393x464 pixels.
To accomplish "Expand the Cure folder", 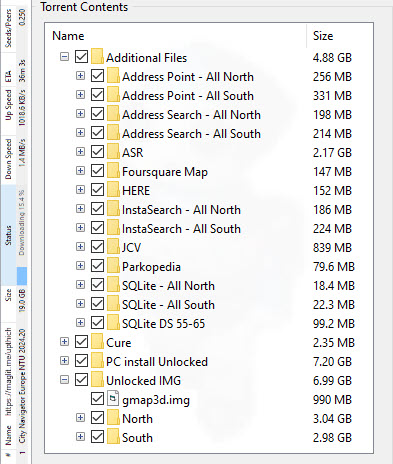I will [64, 342].
